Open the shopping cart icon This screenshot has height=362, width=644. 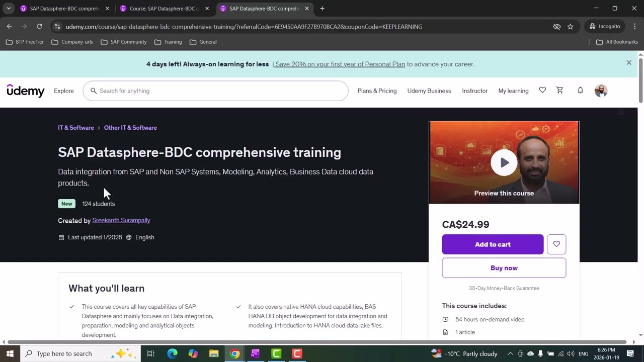point(559,90)
